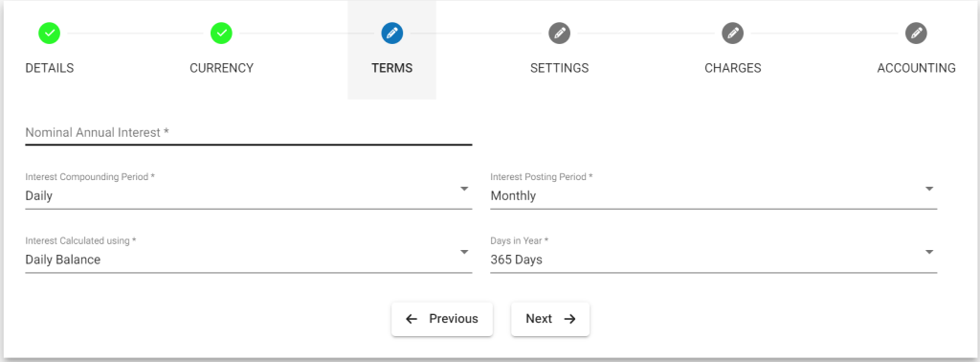980x362 pixels.
Task: Expand the Interest Posting Period dropdown arrow
Action: click(929, 189)
